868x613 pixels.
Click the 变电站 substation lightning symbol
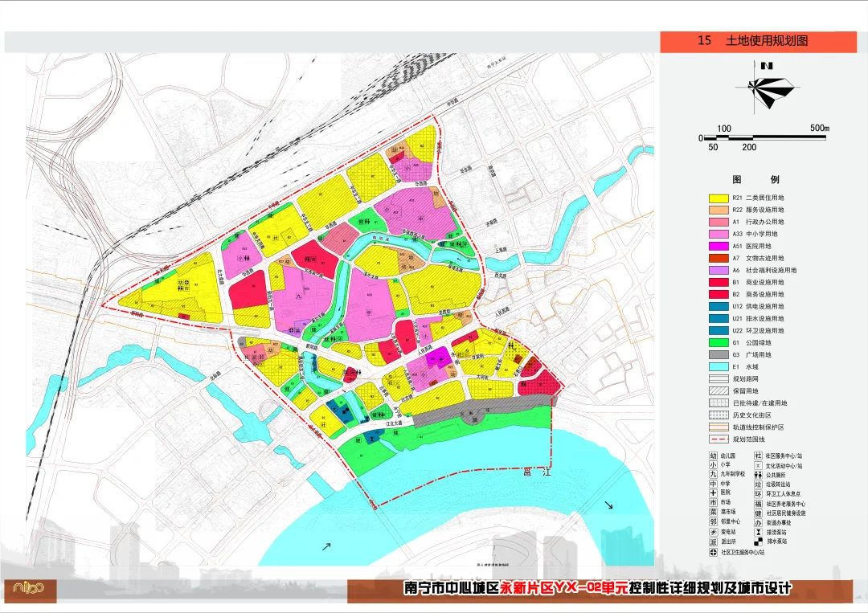pos(713,531)
